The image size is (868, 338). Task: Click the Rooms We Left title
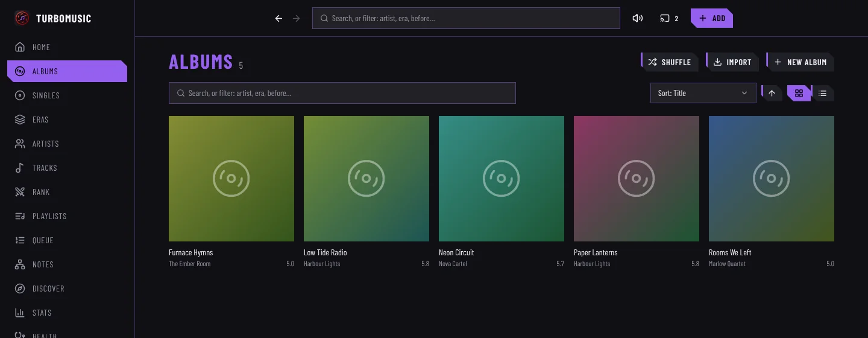pos(730,252)
